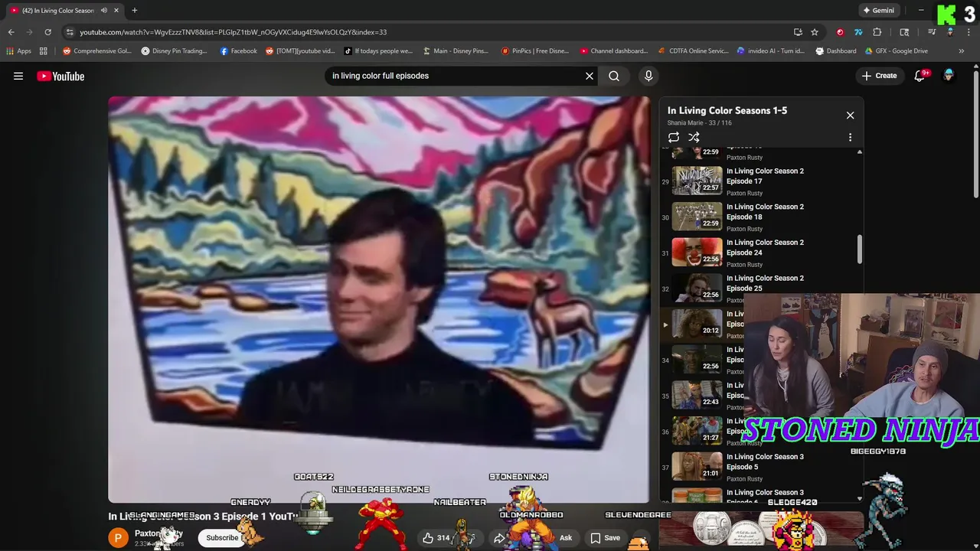Start voice search with the microphone icon
Screen dimensions: 980x551
pyautogui.click(x=648, y=76)
